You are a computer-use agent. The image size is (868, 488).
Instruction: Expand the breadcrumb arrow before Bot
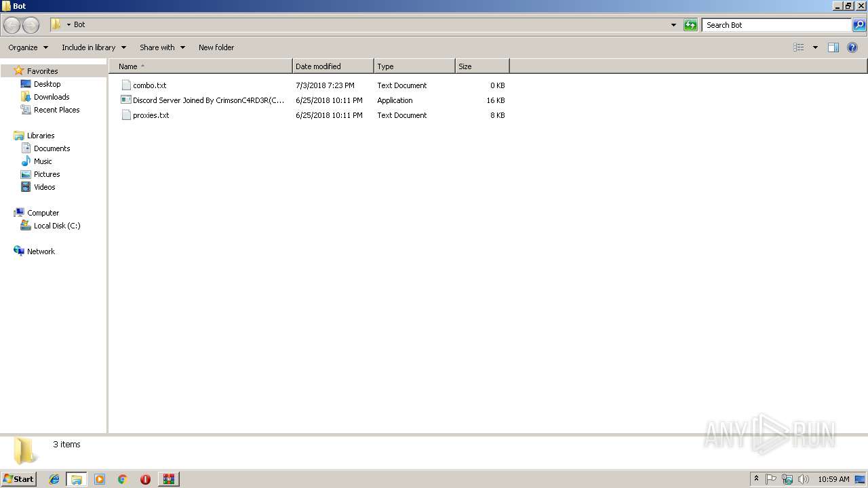(x=68, y=25)
